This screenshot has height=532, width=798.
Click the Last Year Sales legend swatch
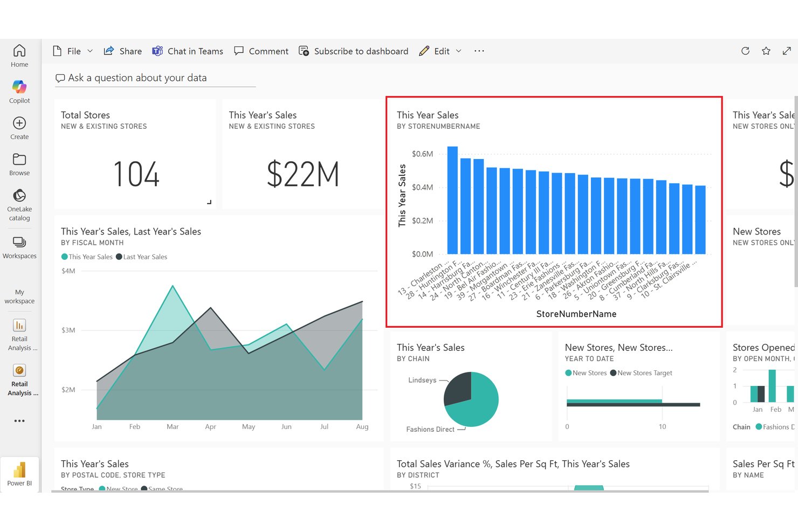pyautogui.click(x=119, y=257)
